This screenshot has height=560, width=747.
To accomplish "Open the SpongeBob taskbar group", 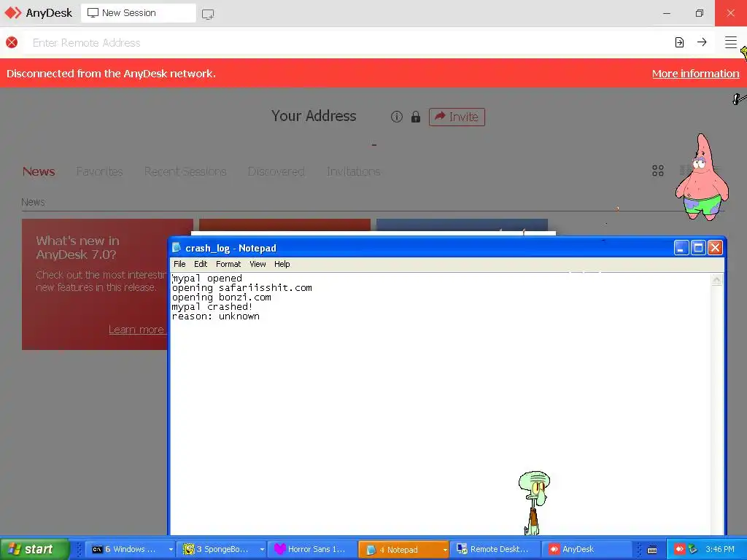I will click(220, 549).
